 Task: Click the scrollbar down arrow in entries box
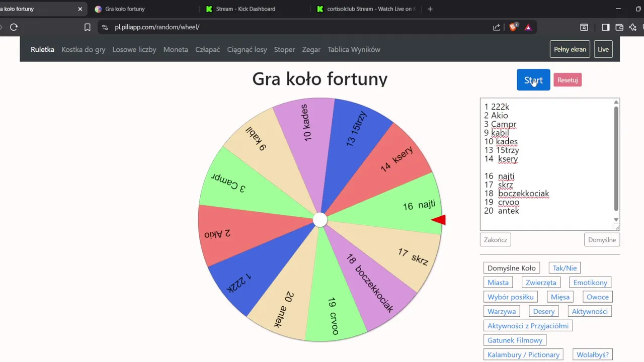616,220
